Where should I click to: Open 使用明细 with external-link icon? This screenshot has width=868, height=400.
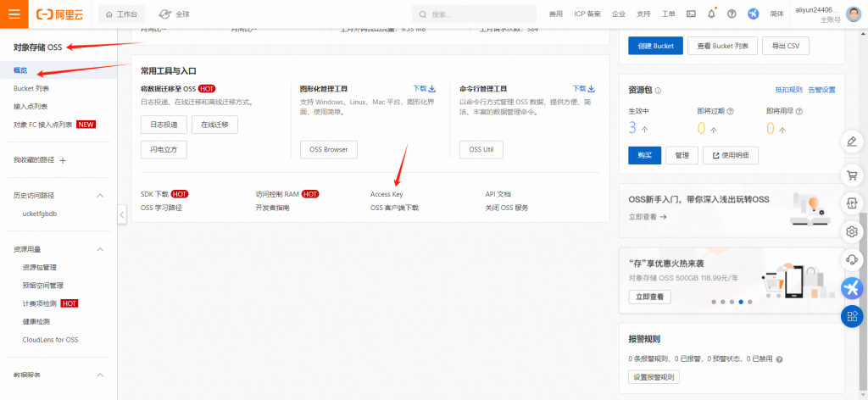(731, 155)
